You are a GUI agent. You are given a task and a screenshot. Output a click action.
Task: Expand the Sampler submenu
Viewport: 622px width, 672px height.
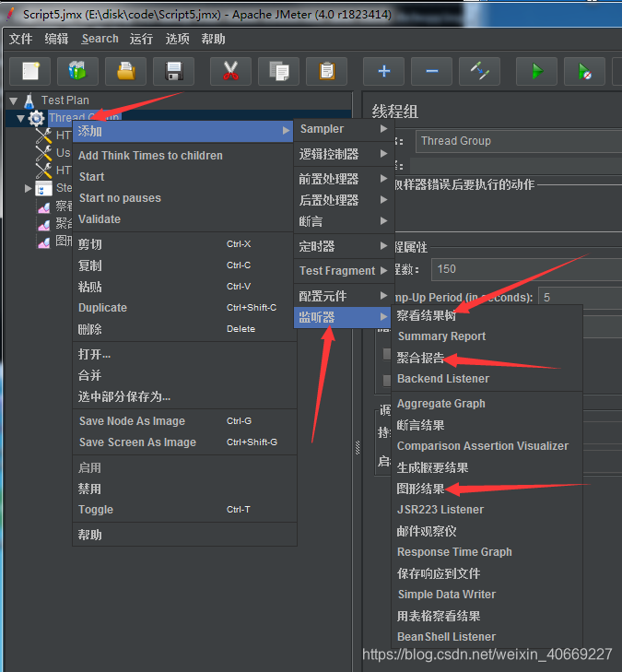[x=344, y=129]
